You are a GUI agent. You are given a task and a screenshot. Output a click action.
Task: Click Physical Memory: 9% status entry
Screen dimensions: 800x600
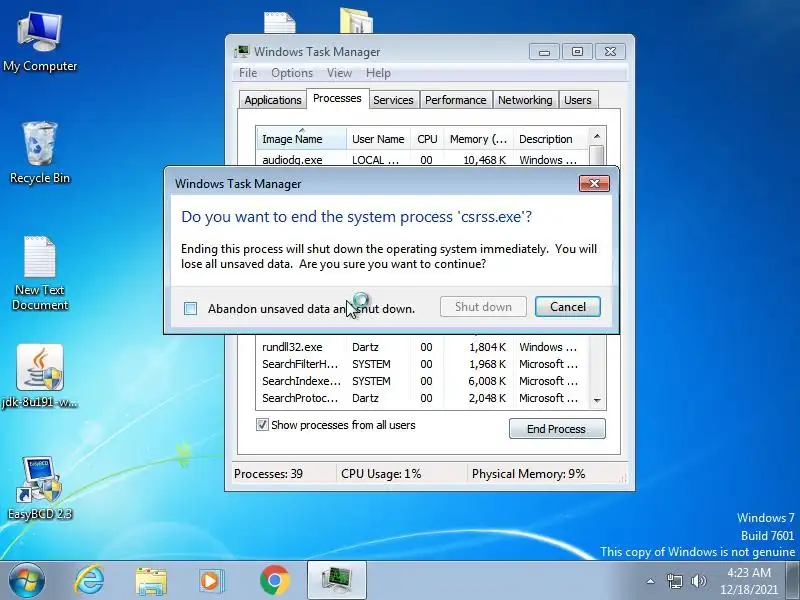tap(528, 473)
